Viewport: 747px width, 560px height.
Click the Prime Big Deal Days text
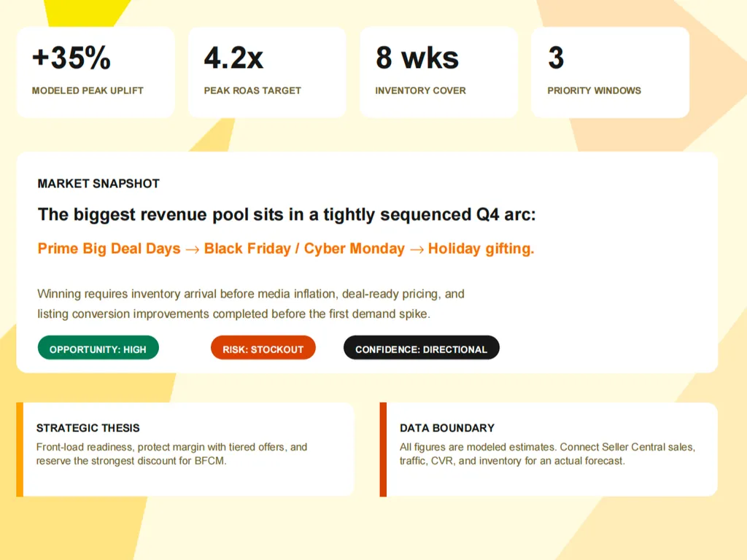tap(109, 249)
